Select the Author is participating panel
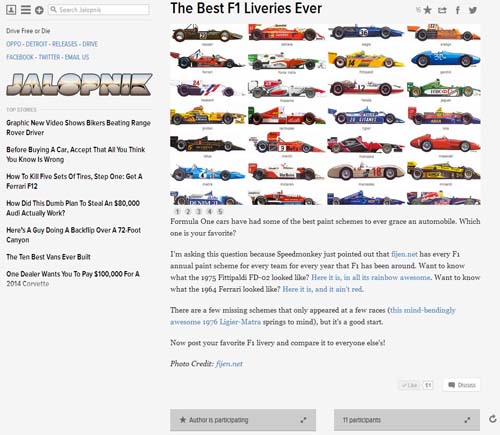This screenshot has height=435, width=500. [243, 420]
